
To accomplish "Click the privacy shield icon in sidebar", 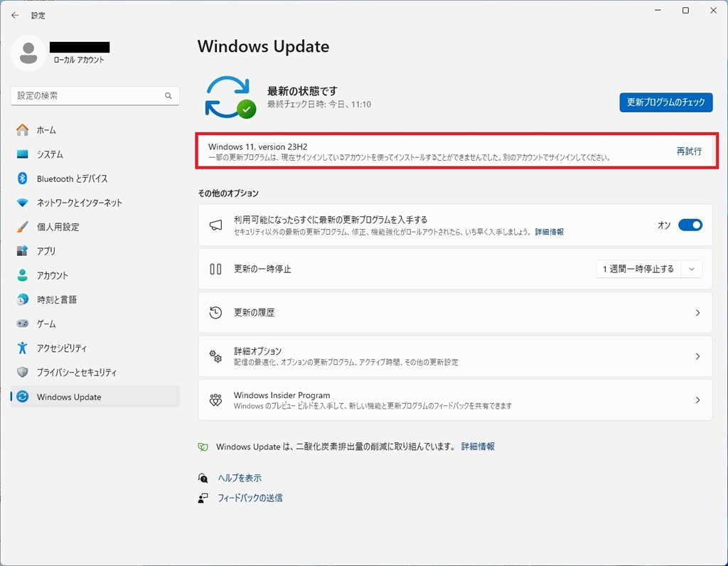I will [22, 373].
